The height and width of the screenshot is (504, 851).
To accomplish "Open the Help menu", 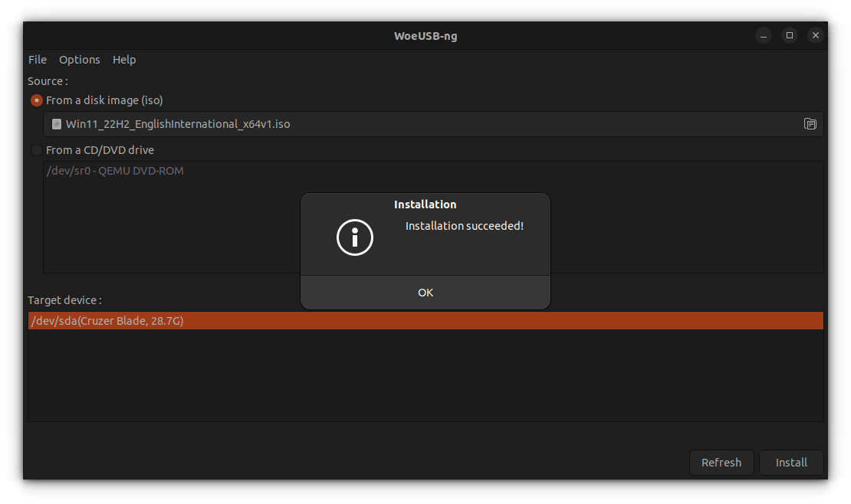I will [124, 60].
